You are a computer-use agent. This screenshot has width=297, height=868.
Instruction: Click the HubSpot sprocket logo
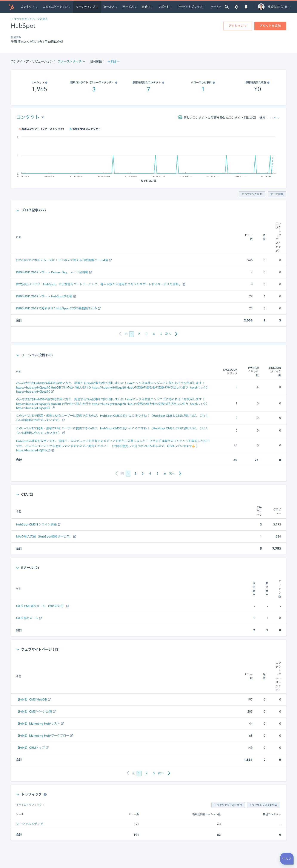tap(11, 7)
